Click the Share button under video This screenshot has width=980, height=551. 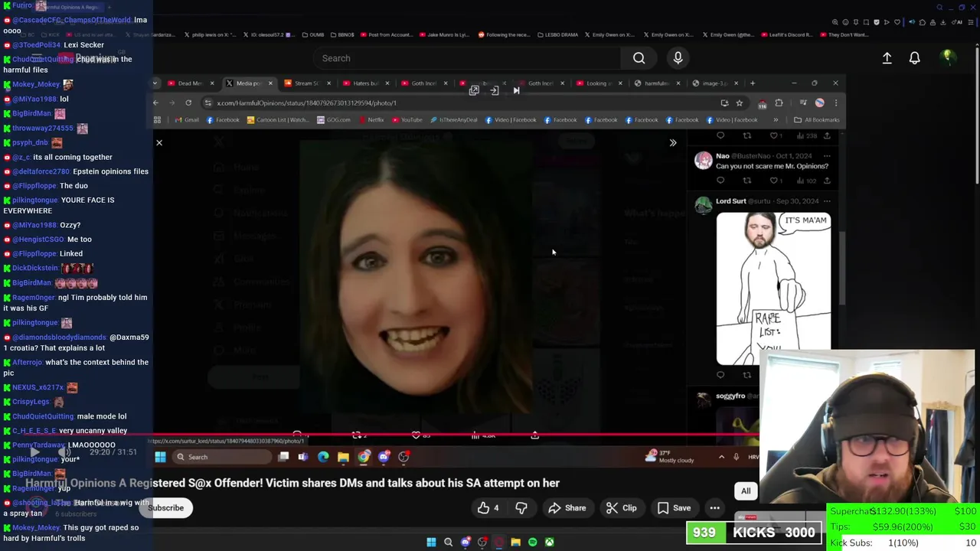567,508
